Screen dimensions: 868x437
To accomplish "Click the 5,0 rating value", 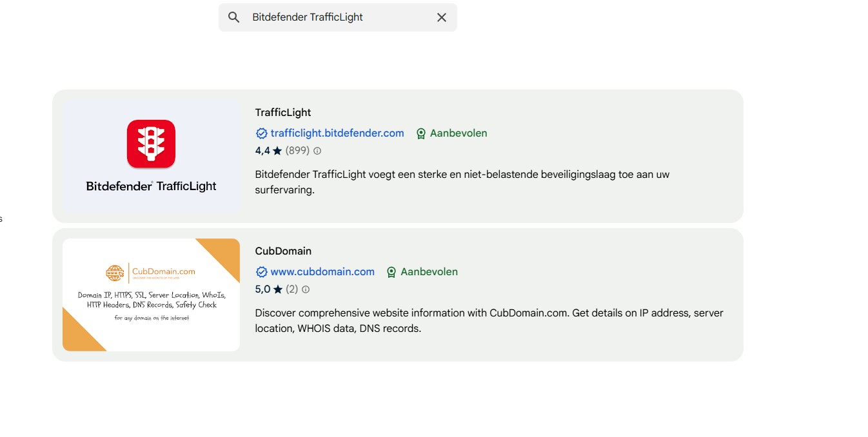I will click(262, 289).
